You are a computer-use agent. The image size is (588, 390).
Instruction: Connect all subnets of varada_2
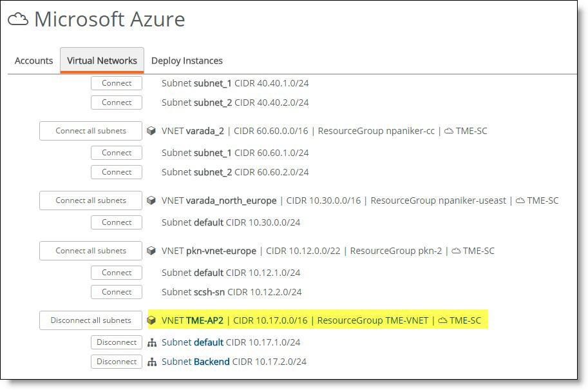pos(91,131)
